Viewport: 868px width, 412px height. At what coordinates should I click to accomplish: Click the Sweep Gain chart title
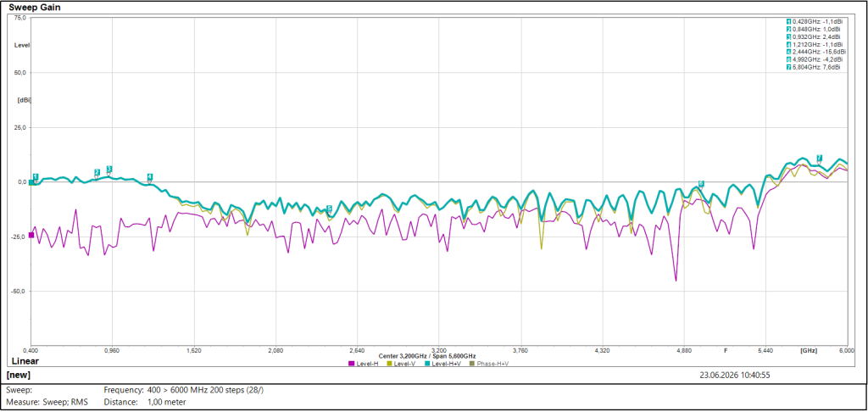pos(34,8)
